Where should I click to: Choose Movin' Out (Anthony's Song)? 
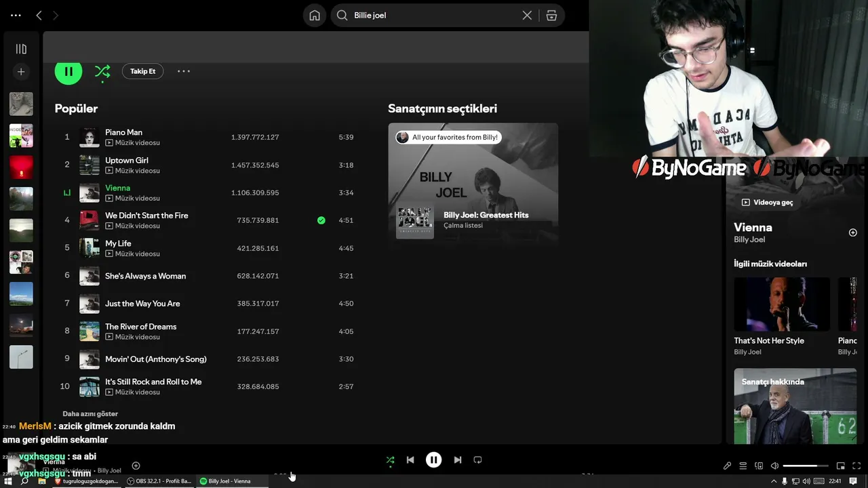(x=156, y=359)
